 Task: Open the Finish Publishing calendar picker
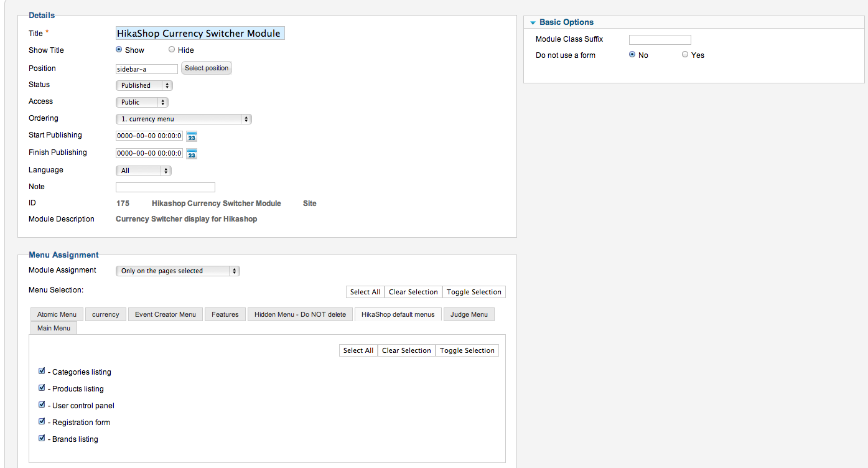coord(192,154)
